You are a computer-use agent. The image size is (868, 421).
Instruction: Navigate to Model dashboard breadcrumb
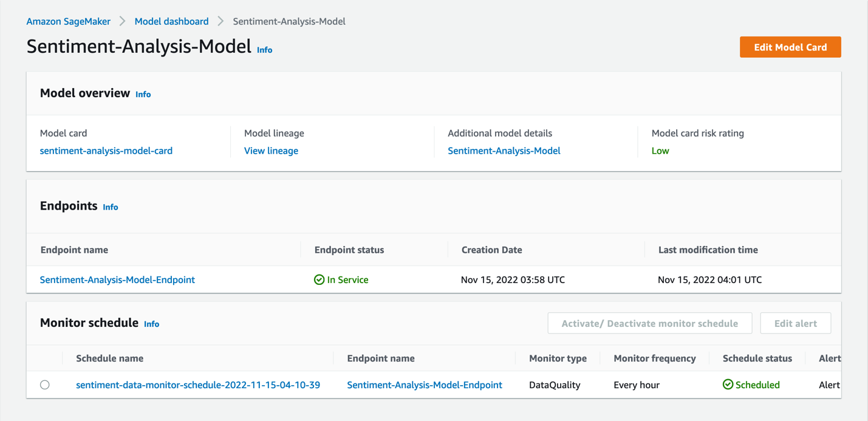click(171, 21)
